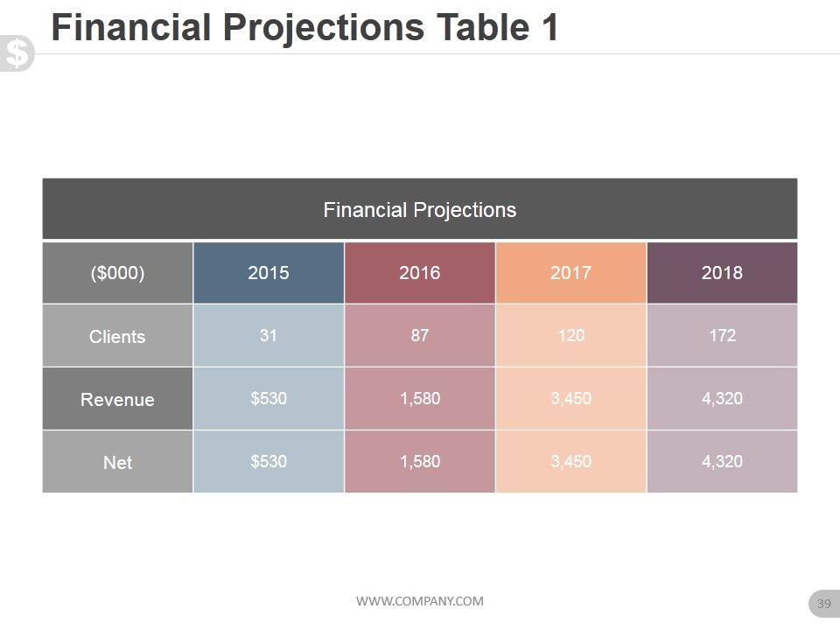Click the 2015 column header
The width and height of the screenshot is (840, 630).
click(x=269, y=273)
